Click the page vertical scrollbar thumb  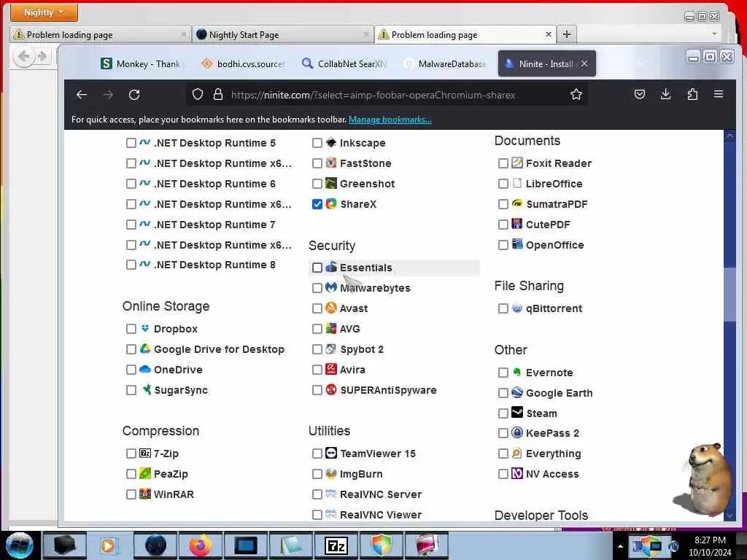(729, 294)
